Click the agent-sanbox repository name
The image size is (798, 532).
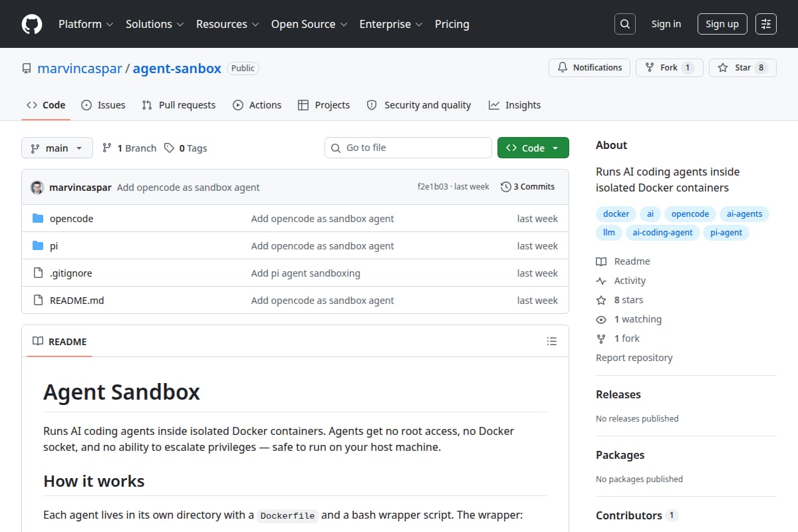click(x=177, y=68)
